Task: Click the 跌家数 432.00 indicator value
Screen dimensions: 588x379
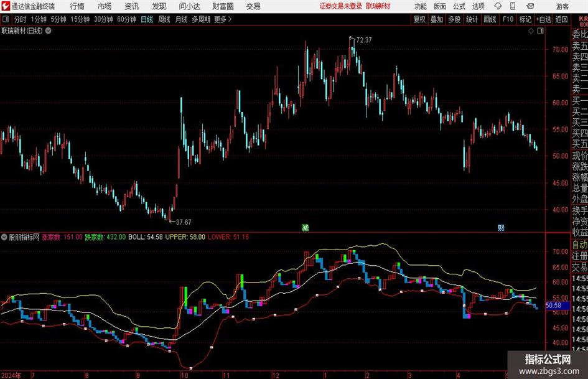Action: click(x=105, y=237)
